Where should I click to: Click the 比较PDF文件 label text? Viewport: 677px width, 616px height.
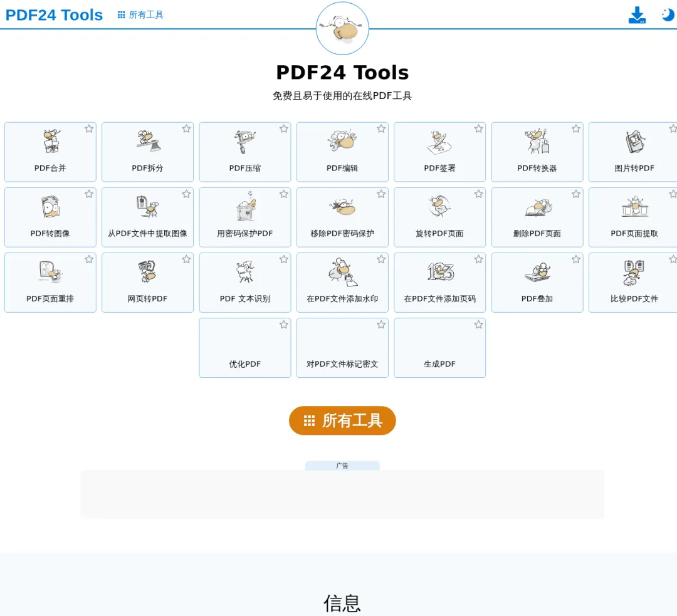point(634,299)
